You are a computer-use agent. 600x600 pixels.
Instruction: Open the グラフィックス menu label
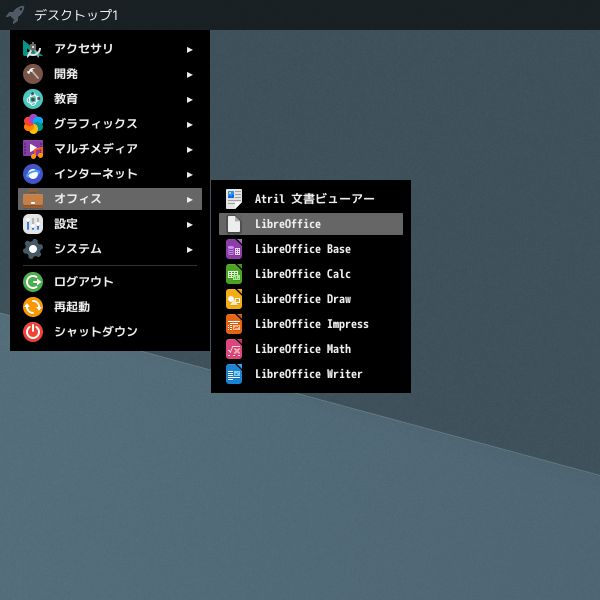point(96,124)
